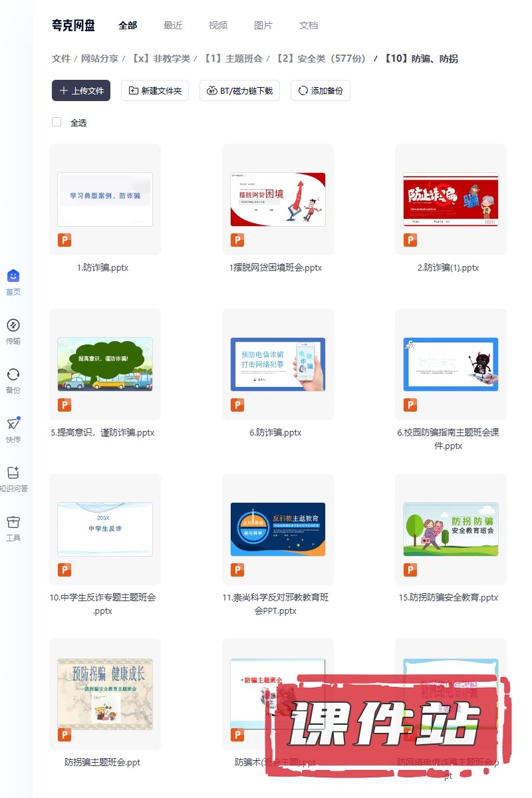Check the 全选 select-all checkbox
This screenshot has height=798, width=532.
(x=57, y=122)
